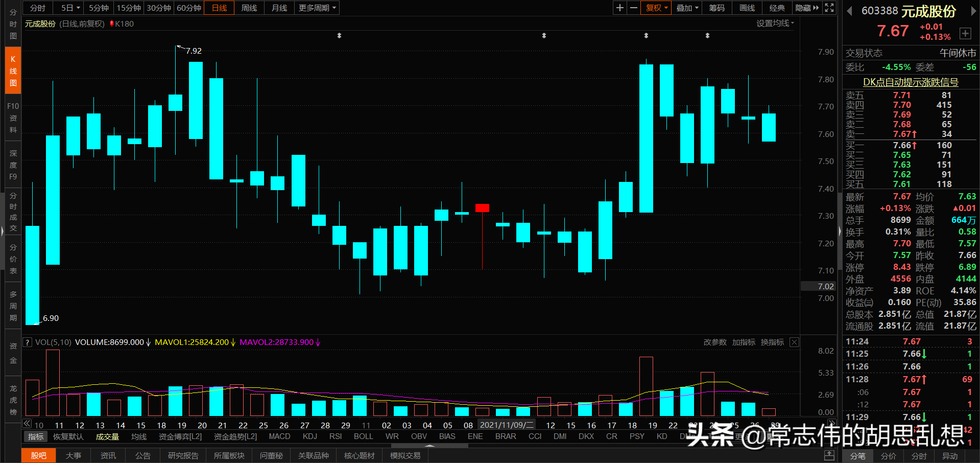Open the 更多周期 period dropdown
This screenshot has width=980, height=463.
(x=317, y=8)
